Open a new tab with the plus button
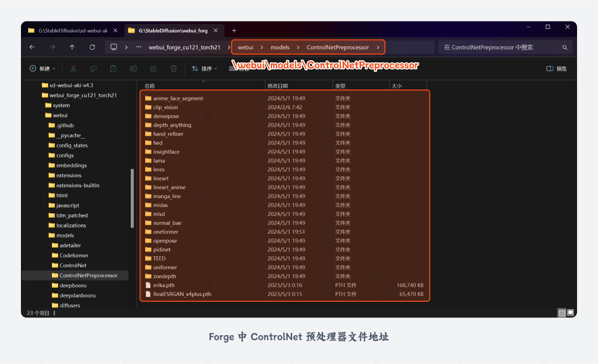Viewport: 598px width, 364px height. tap(234, 30)
